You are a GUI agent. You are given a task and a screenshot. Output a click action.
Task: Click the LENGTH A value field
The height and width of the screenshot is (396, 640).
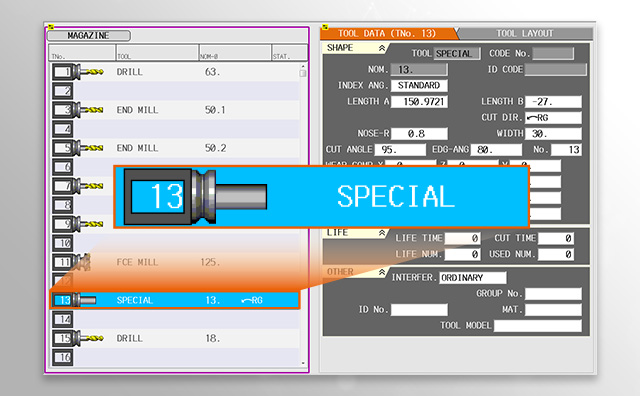tap(419, 102)
